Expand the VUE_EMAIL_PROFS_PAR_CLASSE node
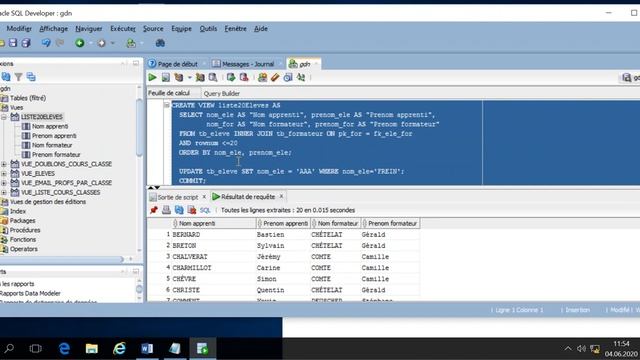Image resolution: width=640 pixels, height=360 pixels. pos(4,183)
